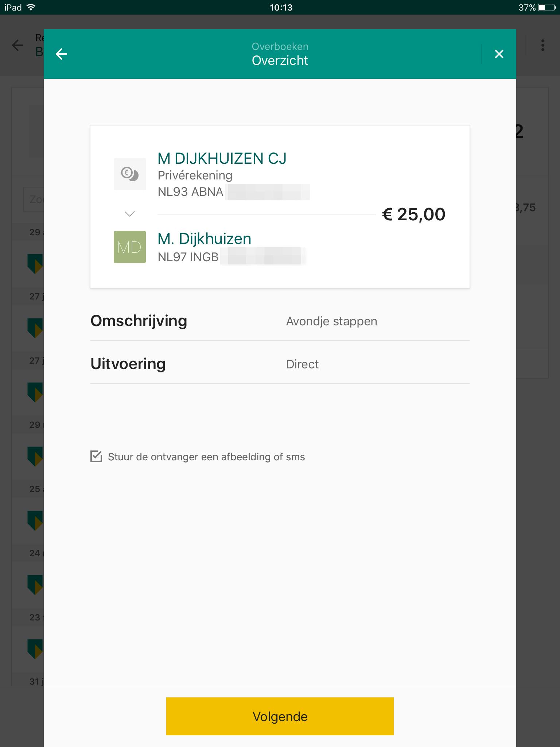Open the three-dot overflow menu behind the dialog

[542, 45]
